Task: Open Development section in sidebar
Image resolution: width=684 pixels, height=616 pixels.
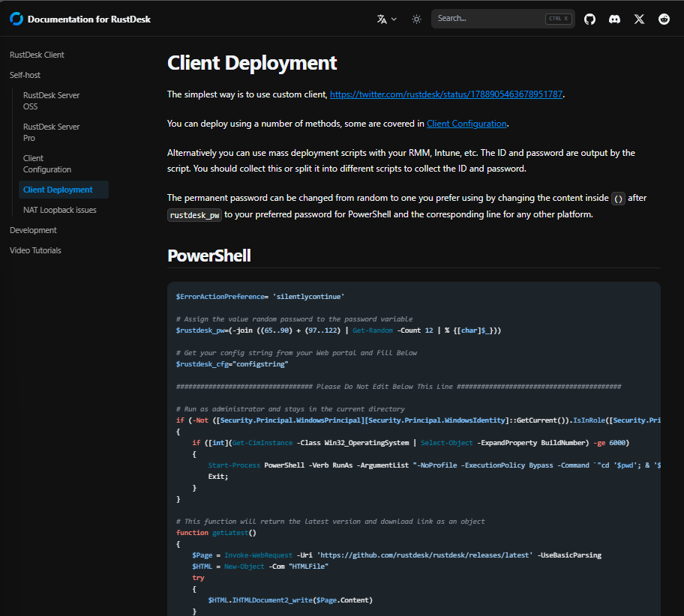Action: [x=33, y=230]
